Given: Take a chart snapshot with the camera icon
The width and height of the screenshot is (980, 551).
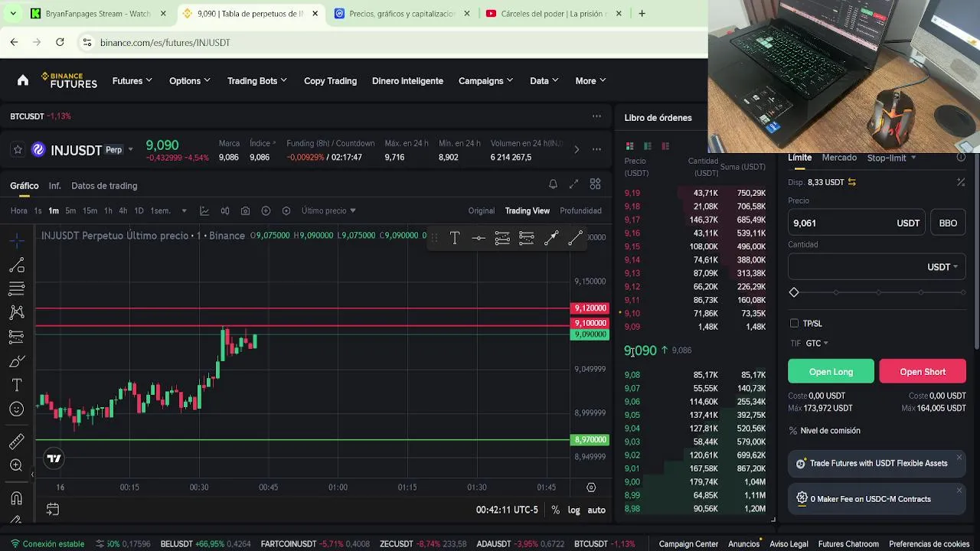Looking at the screenshot, I should pyautogui.click(x=245, y=210).
